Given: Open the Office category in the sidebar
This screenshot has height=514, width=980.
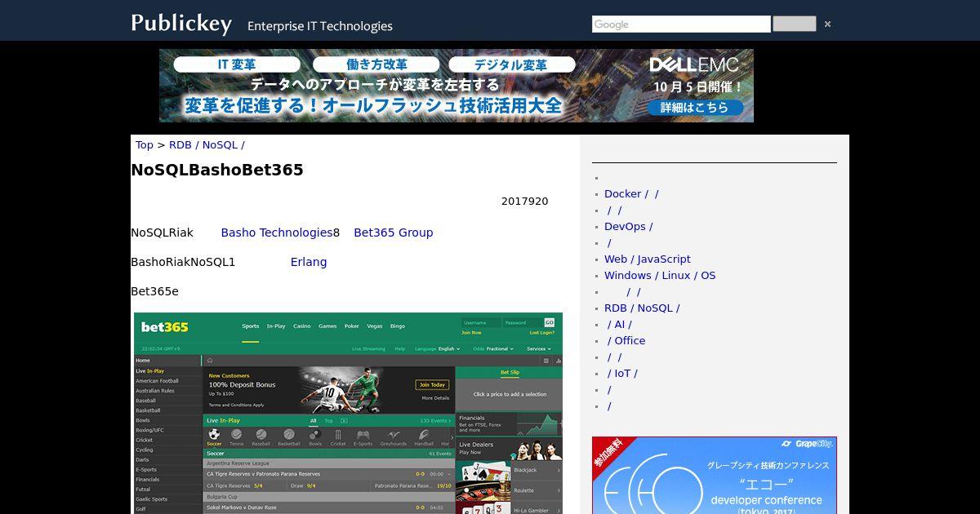Looking at the screenshot, I should pyautogui.click(x=626, y=341).
